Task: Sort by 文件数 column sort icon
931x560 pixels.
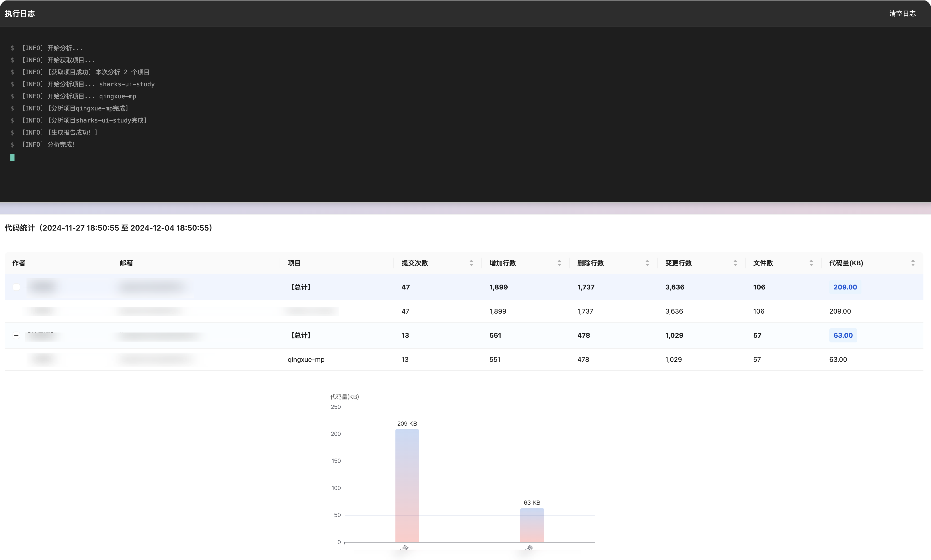Action: (811, 263)
